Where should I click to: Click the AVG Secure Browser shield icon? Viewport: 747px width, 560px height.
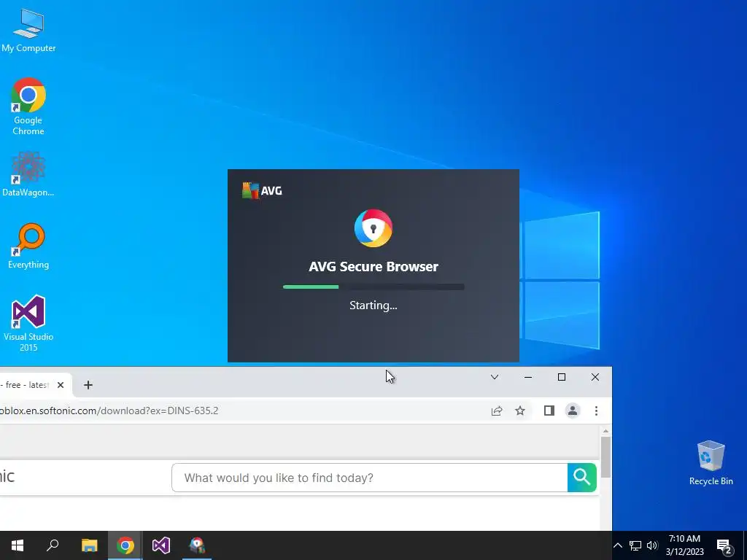tap(373, 228)
